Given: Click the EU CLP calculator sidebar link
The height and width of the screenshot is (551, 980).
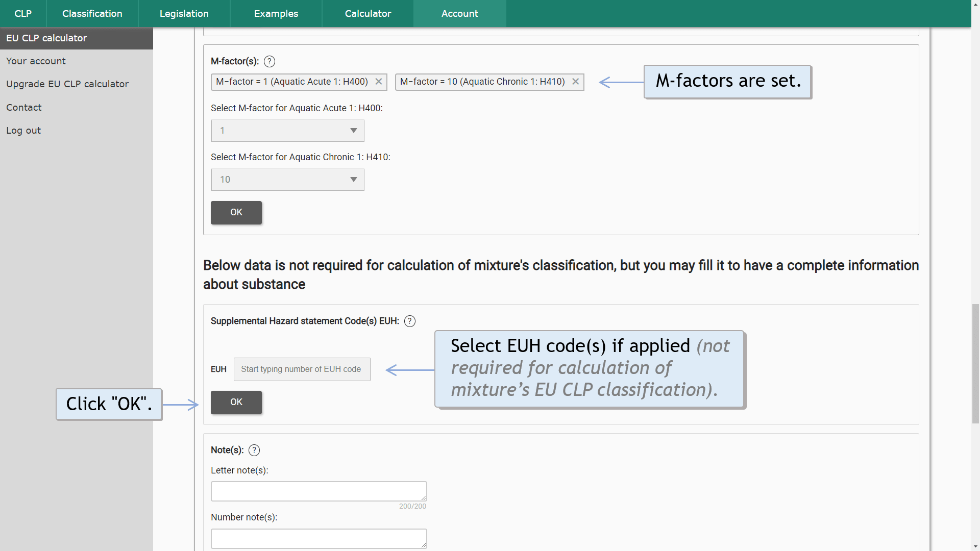Looking at the screenshot, I should [x=76, y=38].
